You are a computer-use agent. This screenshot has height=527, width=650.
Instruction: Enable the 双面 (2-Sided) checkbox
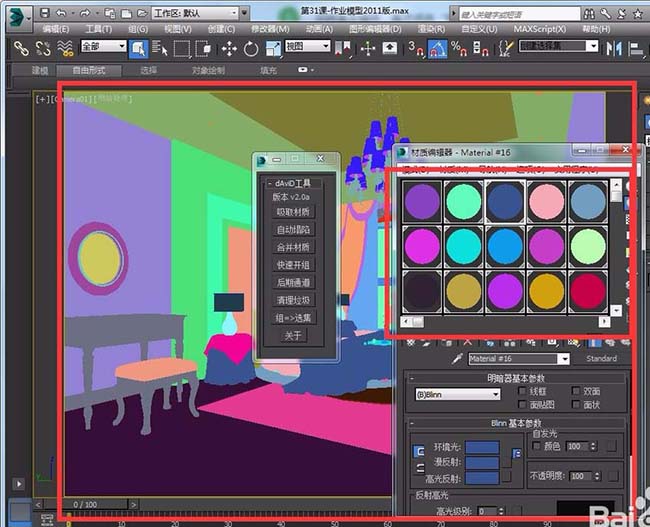click(x=577, y=392)
